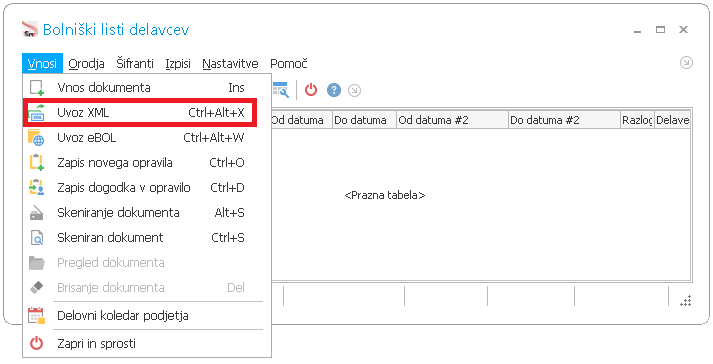Open Skeniran dokument entry
This screenshot has height=364, width=713.
(x=147, y=238)
